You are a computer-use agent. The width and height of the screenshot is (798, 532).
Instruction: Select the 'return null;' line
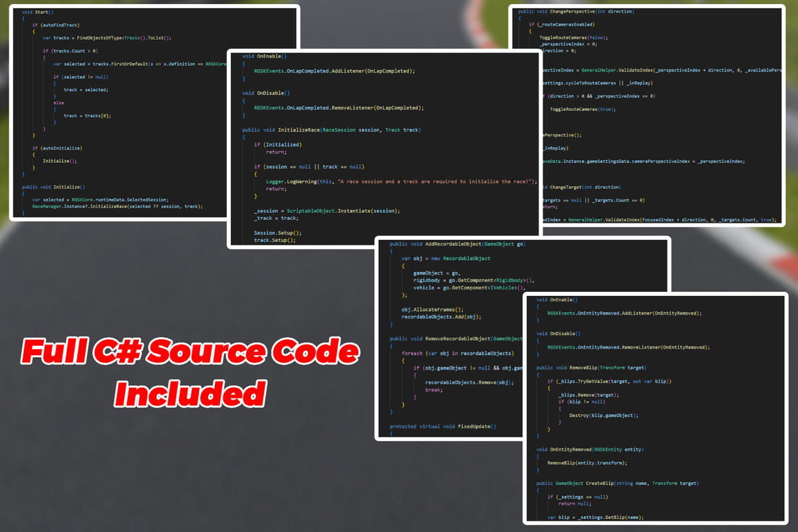point(575,503)
